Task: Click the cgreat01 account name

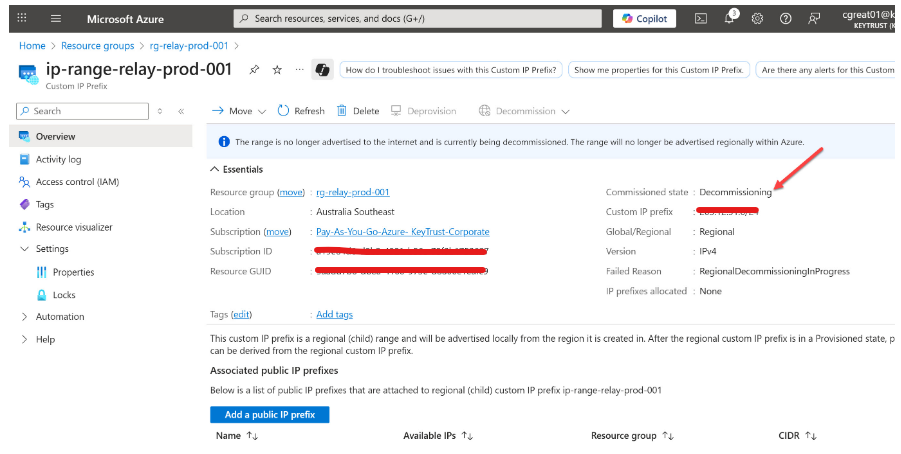Action: [x=868, y=15]
